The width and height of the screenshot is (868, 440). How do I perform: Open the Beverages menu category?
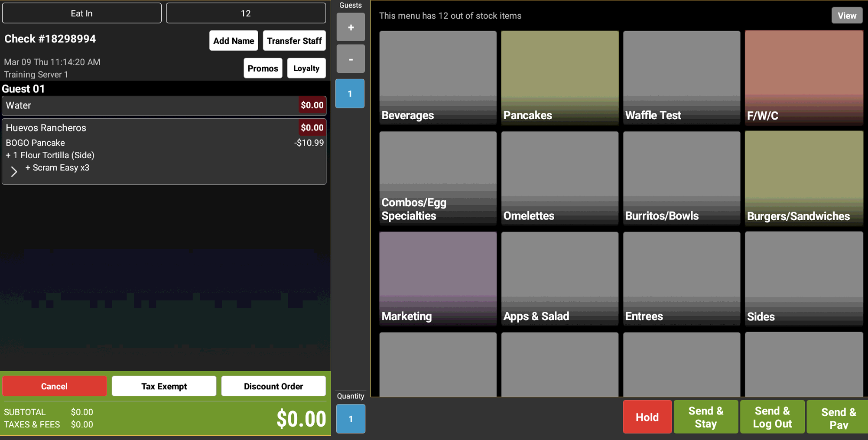click(x=438, y=78)
